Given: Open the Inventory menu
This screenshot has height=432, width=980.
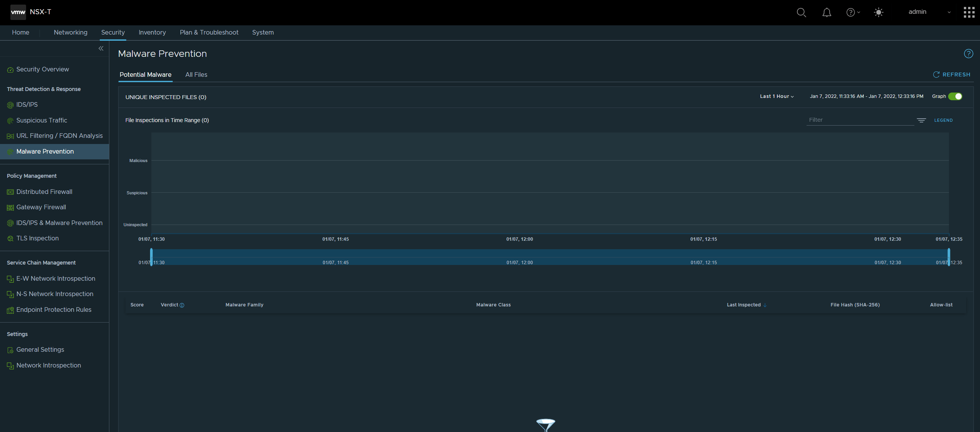Looking at the screenshot, I should [x=152, y=32].
